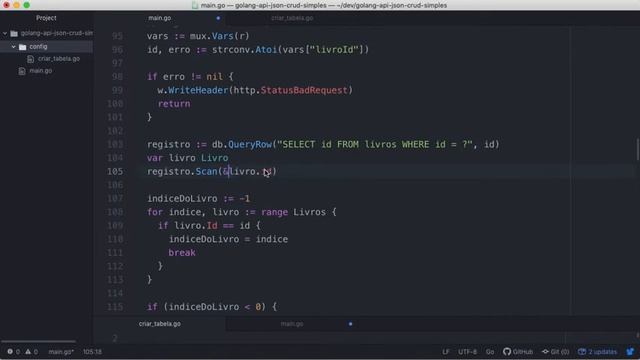Click the QueryRow method on line 103
Screen dimensions: 640x360
[250, 144]
